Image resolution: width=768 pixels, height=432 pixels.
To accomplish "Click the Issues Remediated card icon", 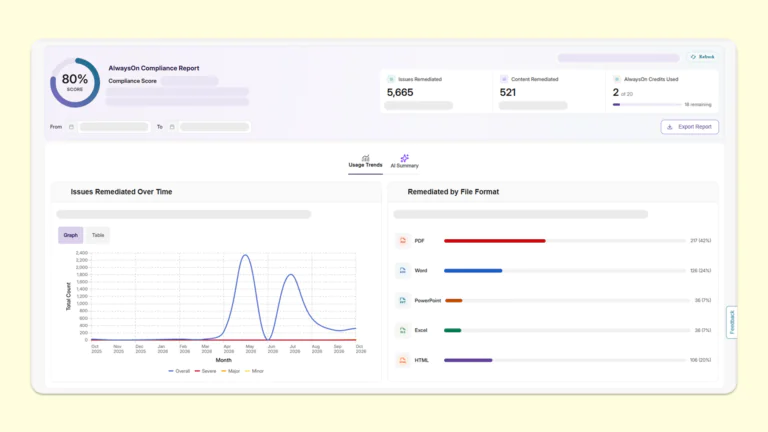I will (391, 79).
